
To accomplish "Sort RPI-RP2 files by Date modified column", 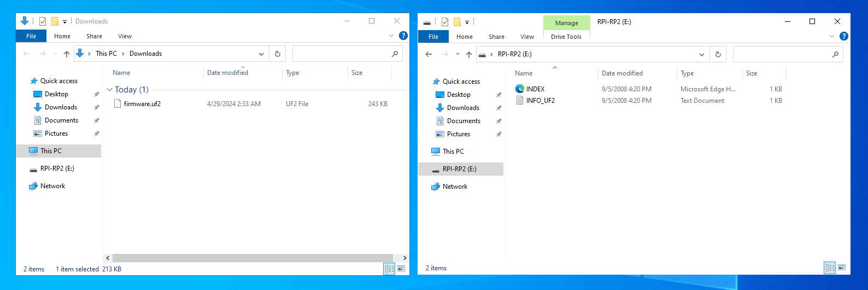I will tap(622, 73).
